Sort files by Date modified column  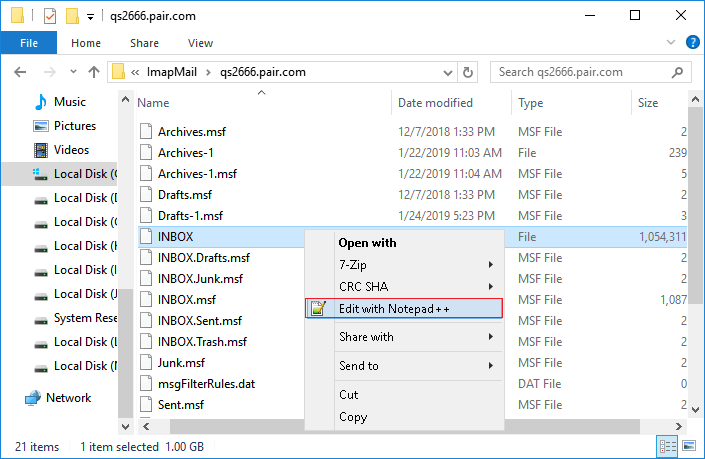click(435, 103)
